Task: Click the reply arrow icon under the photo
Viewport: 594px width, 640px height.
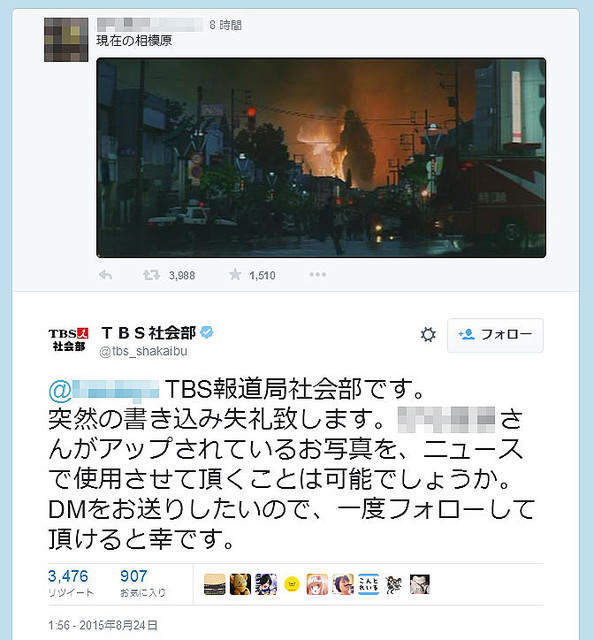Action: click(x=106, y=275)
